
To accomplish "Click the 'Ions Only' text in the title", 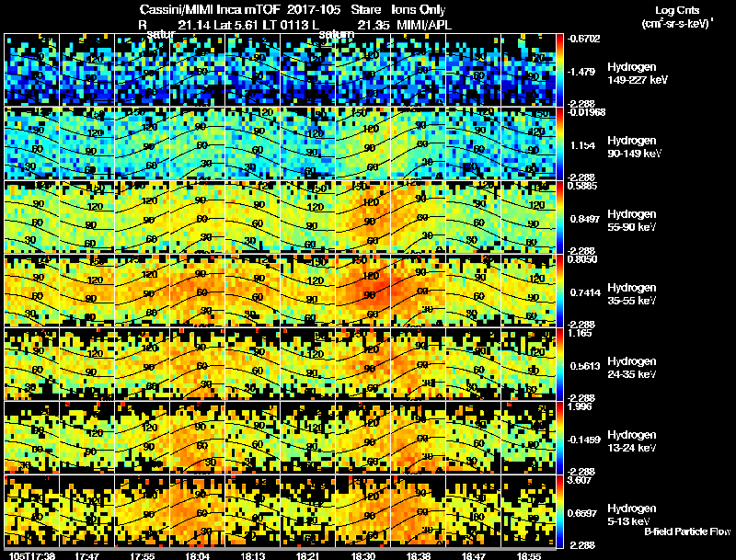I will (x=419, y=9).
